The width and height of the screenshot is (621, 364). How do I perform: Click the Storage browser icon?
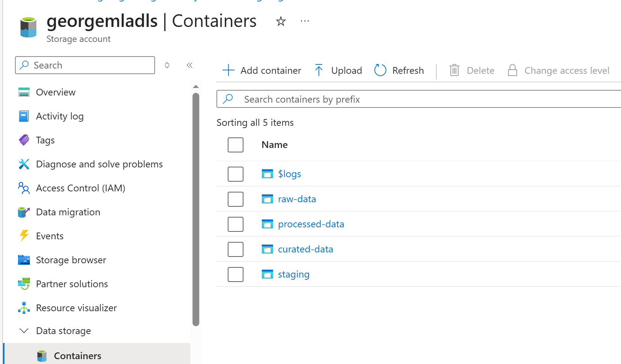24,260
